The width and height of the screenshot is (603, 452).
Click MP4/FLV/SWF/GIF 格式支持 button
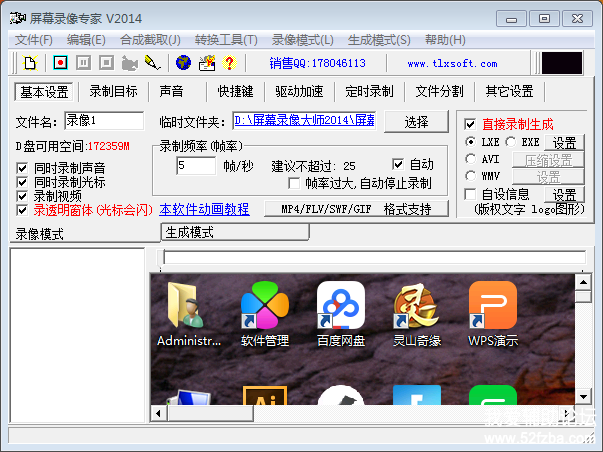(356, 209)
